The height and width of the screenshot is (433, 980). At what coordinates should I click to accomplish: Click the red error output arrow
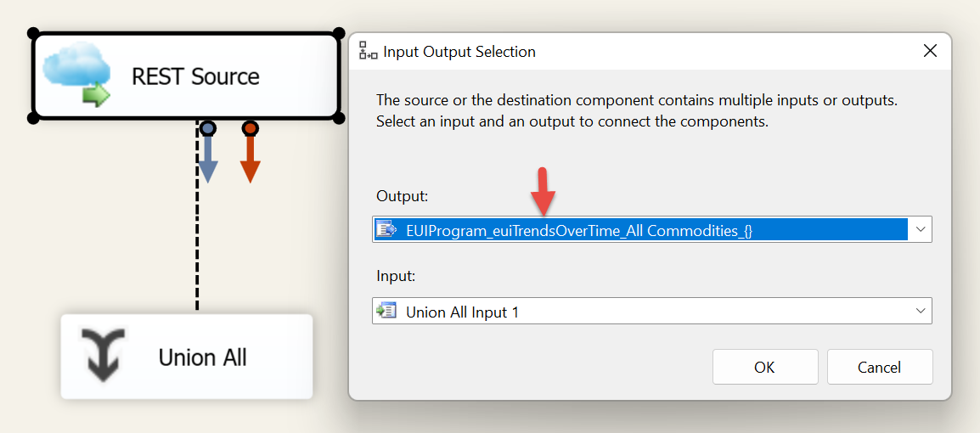250,160
